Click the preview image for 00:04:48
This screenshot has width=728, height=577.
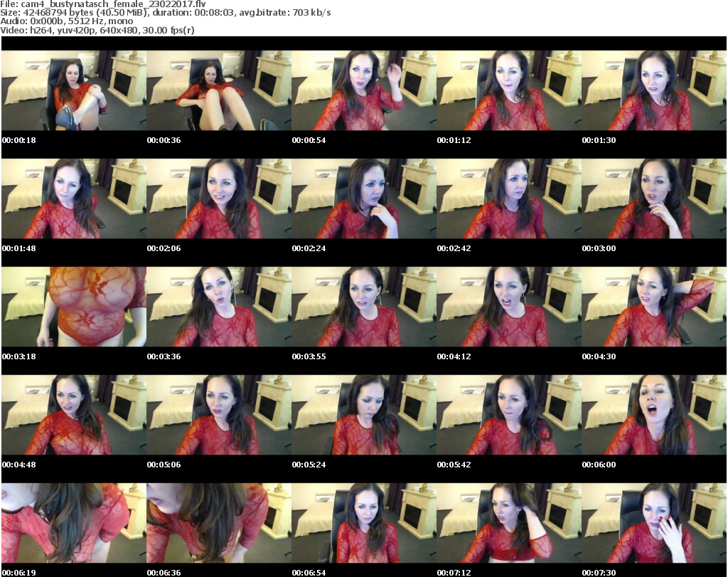tap(74, 415)
